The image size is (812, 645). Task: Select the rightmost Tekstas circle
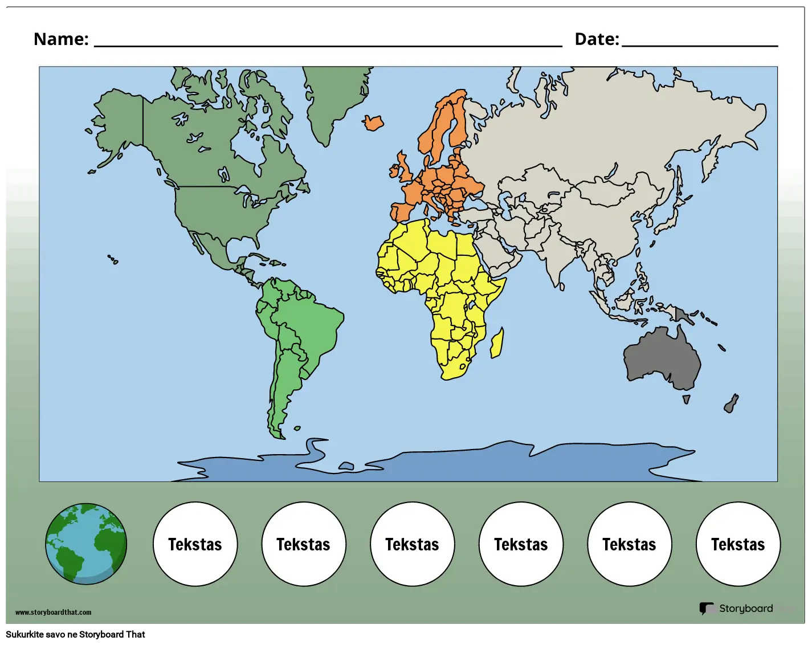(738, 544)
